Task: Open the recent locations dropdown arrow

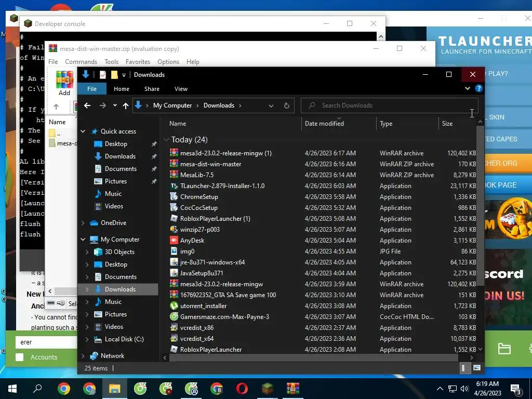Action: [x=115, y=105]
